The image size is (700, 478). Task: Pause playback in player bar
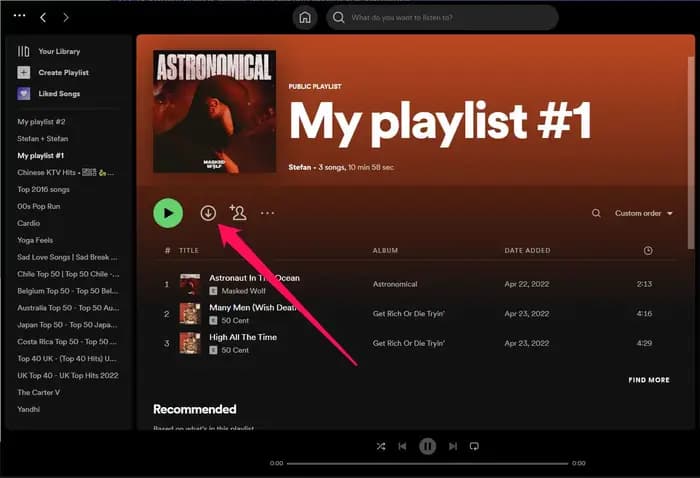point(427,446)
